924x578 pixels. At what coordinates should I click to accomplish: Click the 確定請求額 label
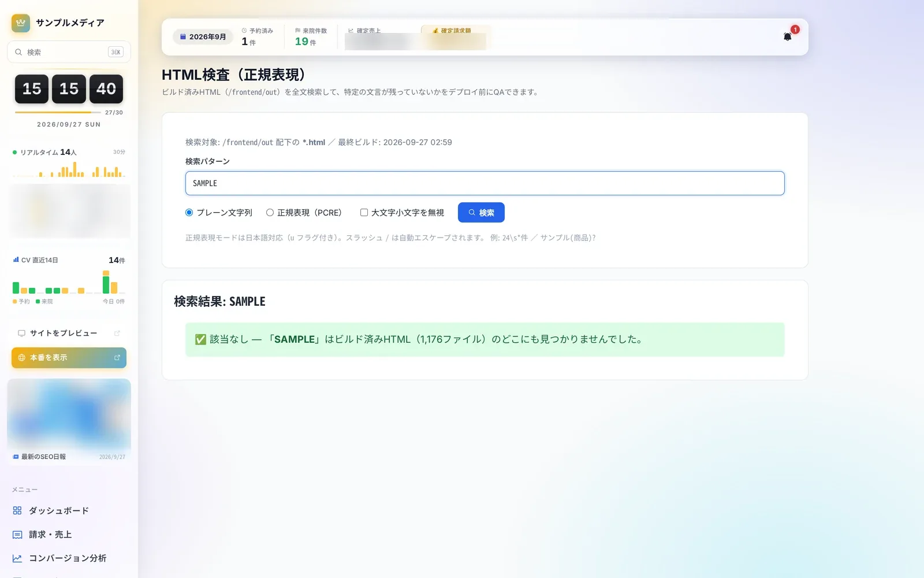coord(456,31)
